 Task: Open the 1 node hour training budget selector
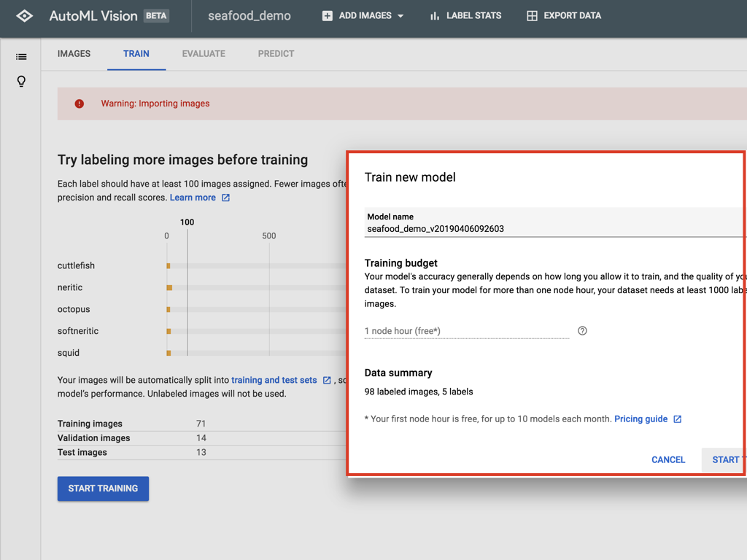coord(466,331)
